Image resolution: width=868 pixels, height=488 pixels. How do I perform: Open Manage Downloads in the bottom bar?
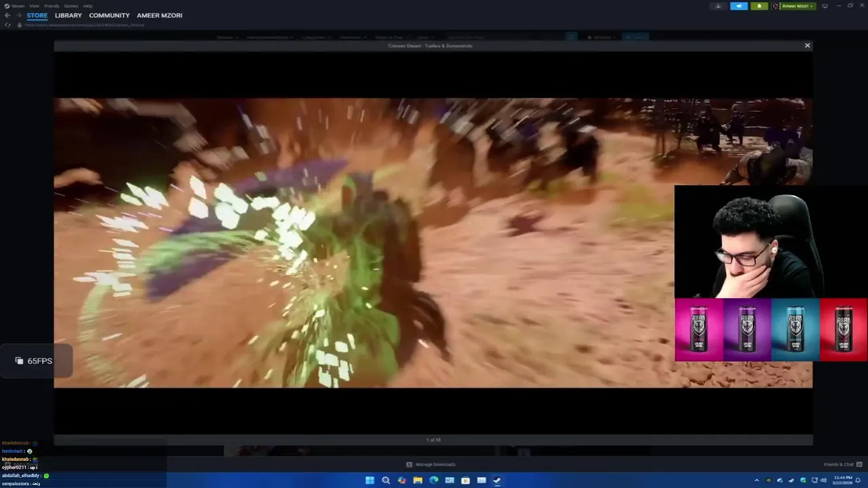pyautogui.click(x=431, y=464)
